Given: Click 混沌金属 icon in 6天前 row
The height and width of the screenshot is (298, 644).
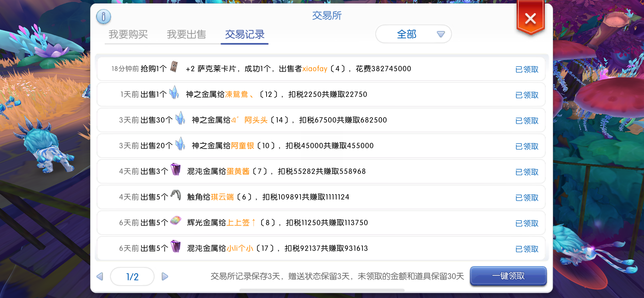Looking at the screenshot, I should 176,246.
